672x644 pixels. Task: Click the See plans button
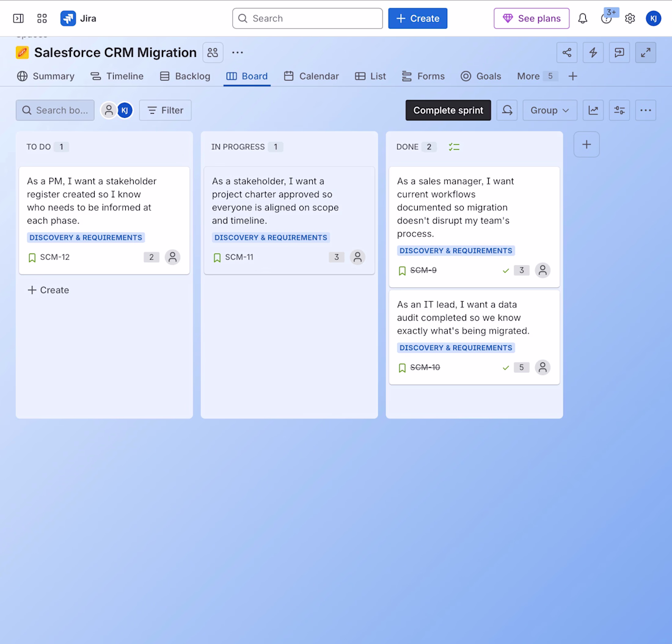click(531, 18)
